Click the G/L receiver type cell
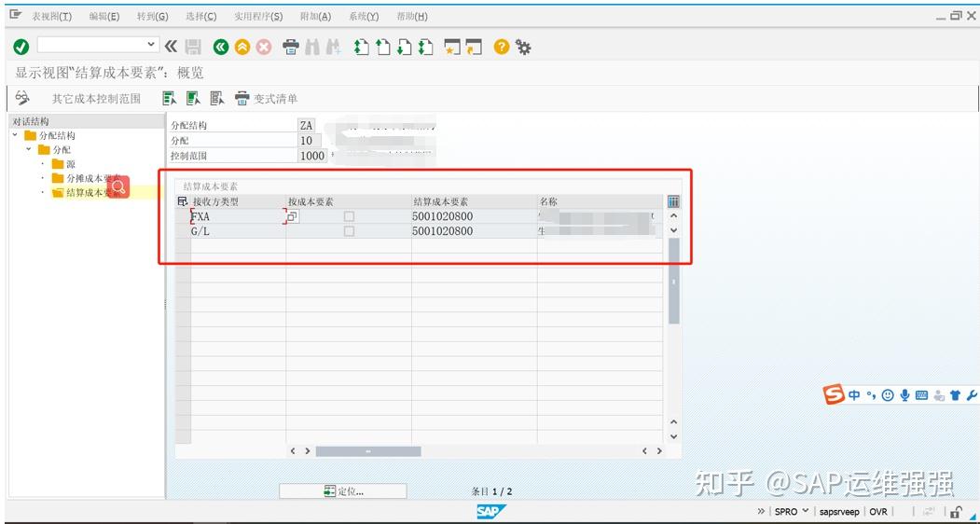This screenshot has height=524, width=980. tap(238, 230)
